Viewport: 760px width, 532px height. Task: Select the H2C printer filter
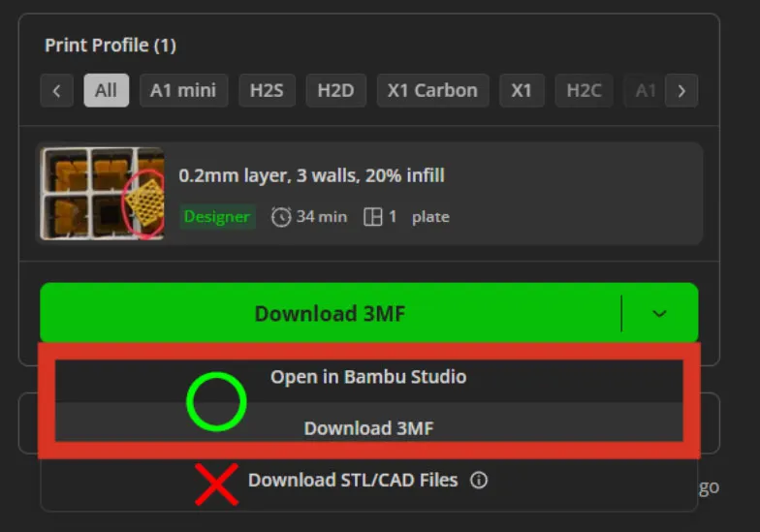click(584, 91)
